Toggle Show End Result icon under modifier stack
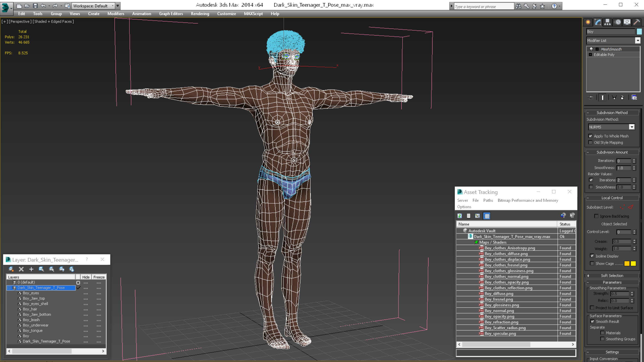Viewport: 644px width, 362px height. click(x=602, y=97)
